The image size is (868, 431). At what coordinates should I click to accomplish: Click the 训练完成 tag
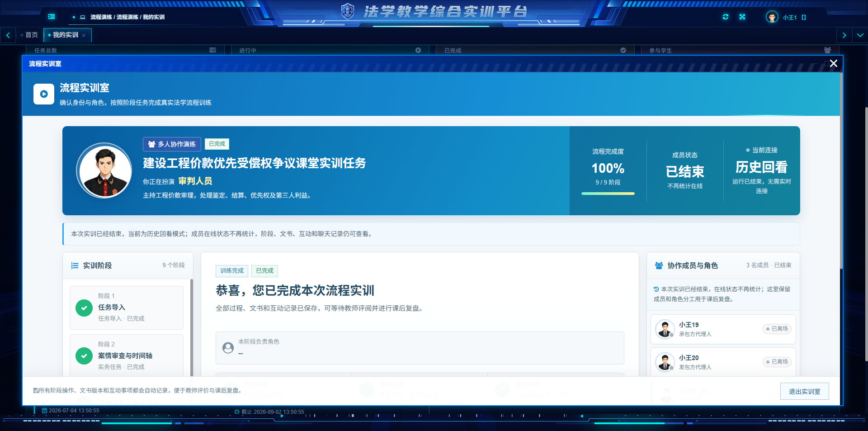click(232, 270)
